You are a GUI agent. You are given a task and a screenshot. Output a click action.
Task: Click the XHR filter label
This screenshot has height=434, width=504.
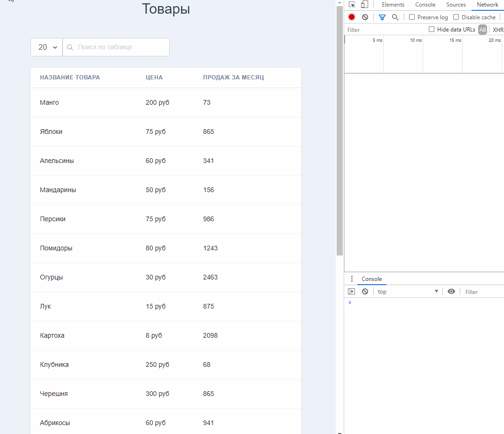tap(498, 29)
